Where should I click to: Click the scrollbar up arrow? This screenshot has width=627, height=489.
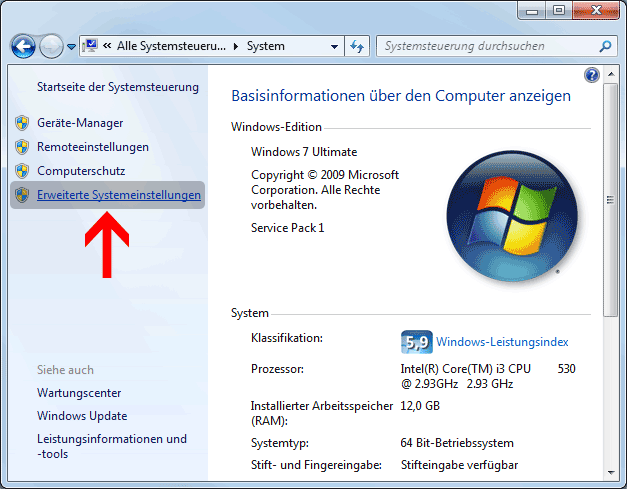pos(611,74)
